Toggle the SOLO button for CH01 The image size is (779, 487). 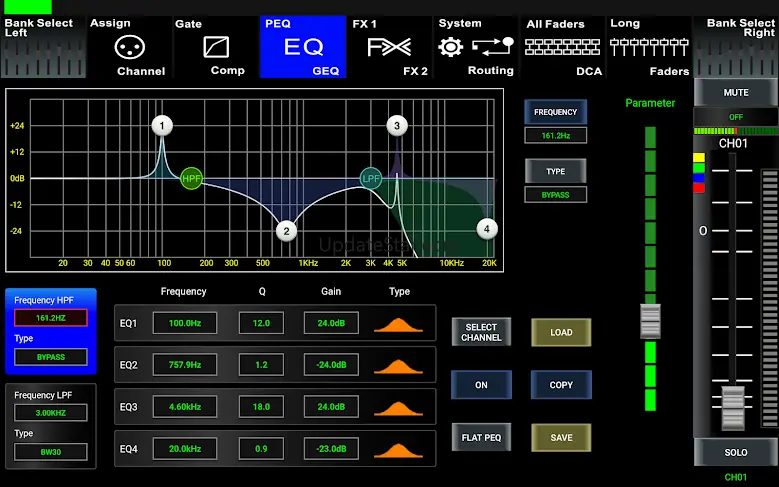tap(735, 453)
